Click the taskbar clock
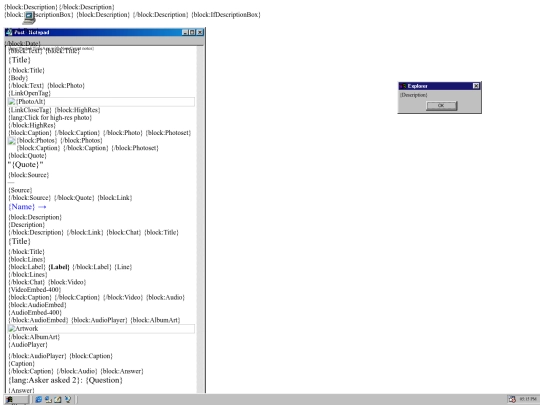 click(528, 399)
